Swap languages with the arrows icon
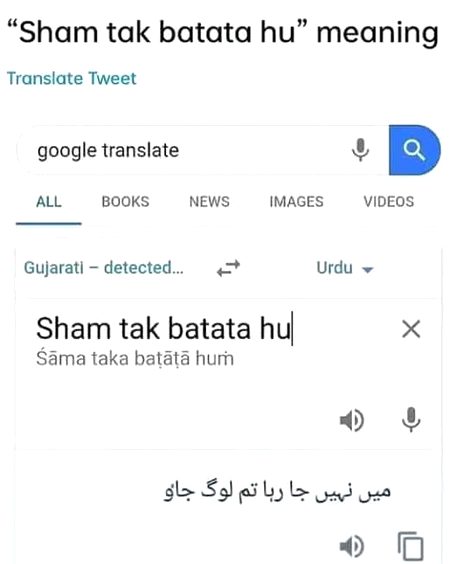450x564 pixels. [228, 268]
